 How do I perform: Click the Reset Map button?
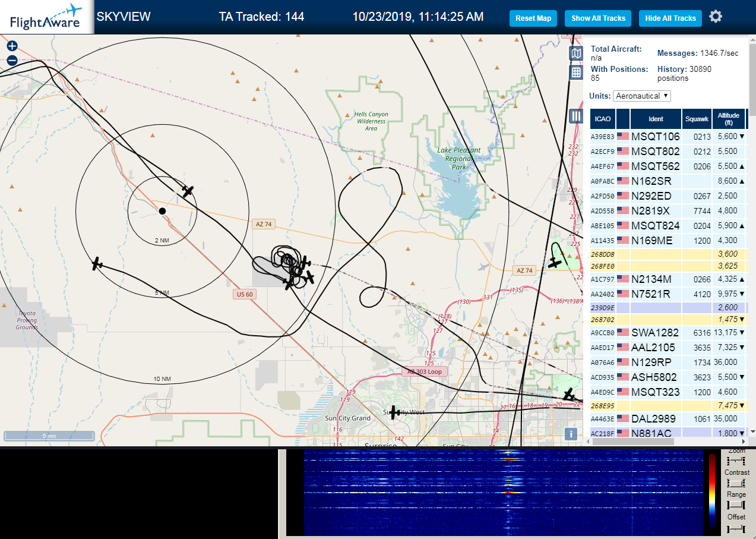533,18
